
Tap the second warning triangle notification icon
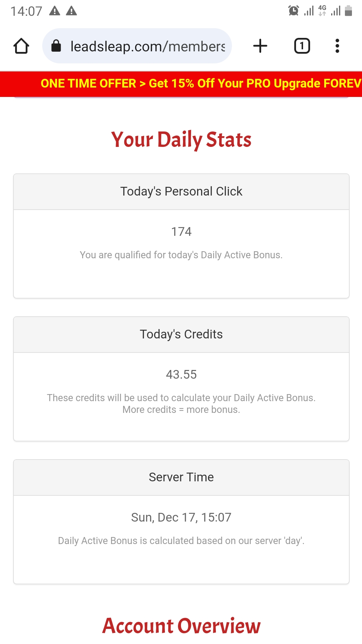71,11
